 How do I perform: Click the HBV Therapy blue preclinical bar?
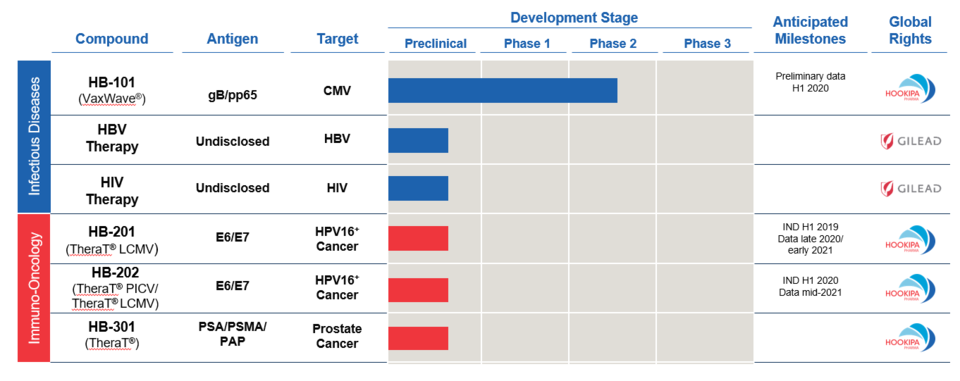(x=418, y=140)
